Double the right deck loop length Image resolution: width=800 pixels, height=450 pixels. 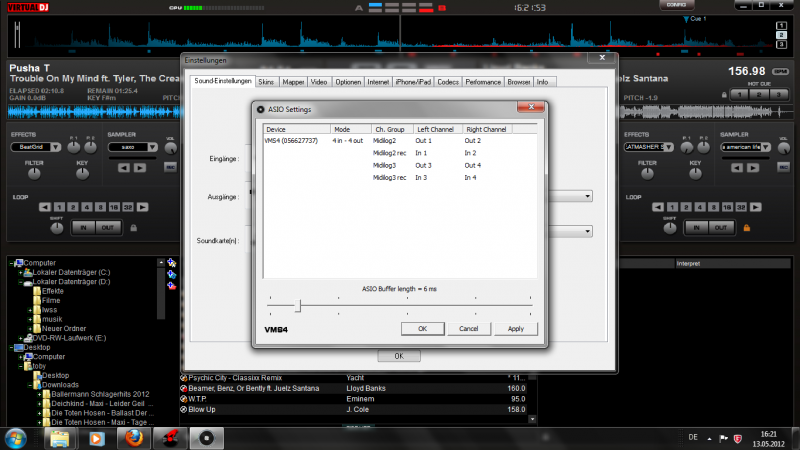coord(756,207)
